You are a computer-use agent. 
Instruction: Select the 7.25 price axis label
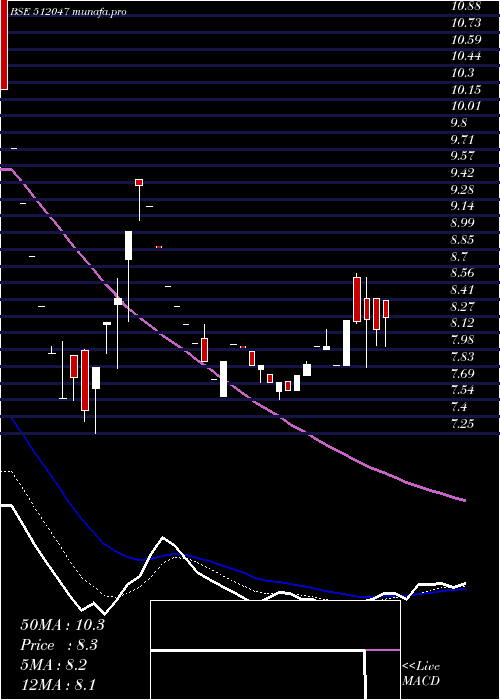click(462, 423)
